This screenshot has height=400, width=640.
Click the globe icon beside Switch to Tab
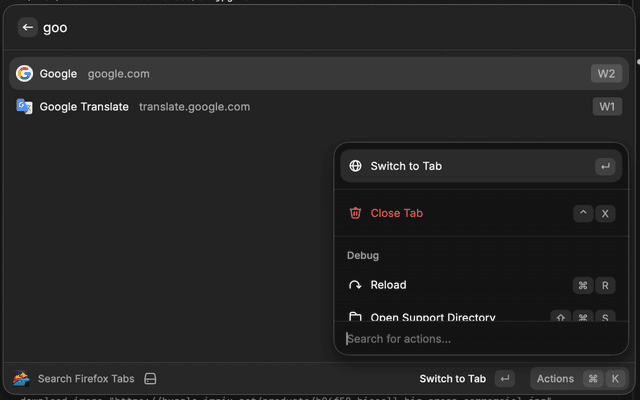tap(355, 166)
